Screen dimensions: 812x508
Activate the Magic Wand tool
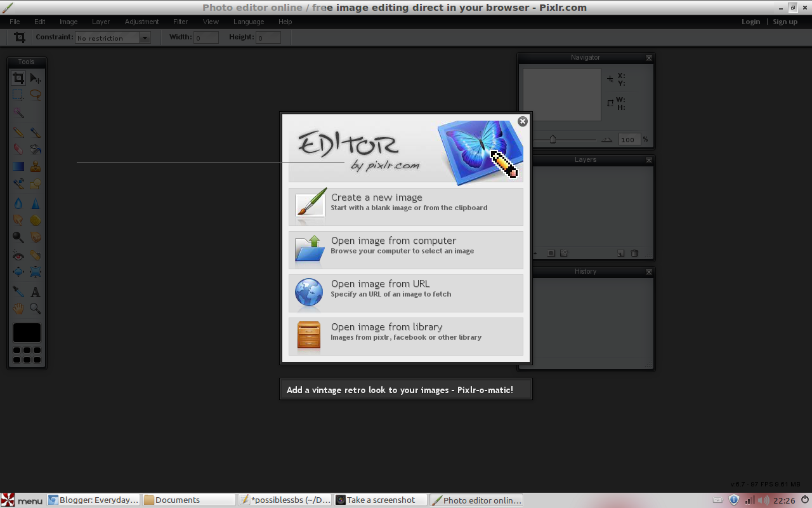18,112
